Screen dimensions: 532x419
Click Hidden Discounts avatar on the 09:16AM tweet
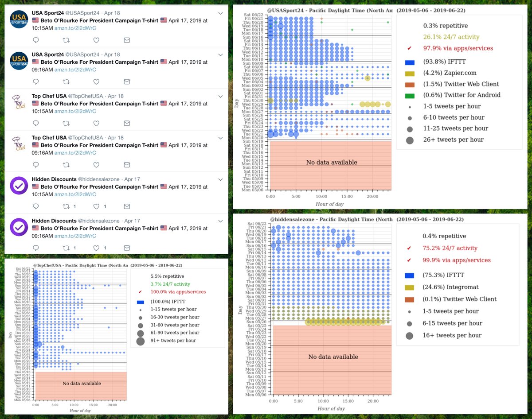point(18,227)
